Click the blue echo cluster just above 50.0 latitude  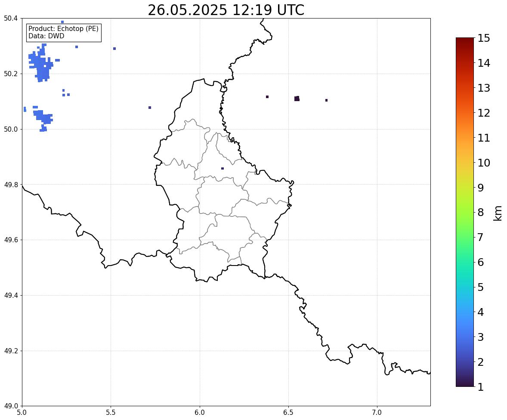click(x=42, y=118)
